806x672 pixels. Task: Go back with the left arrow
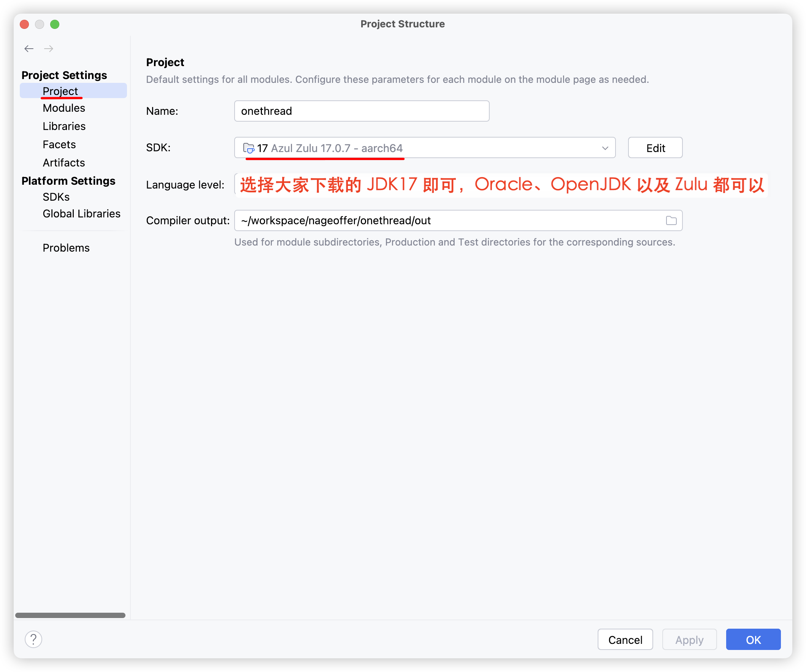(29, 49)
